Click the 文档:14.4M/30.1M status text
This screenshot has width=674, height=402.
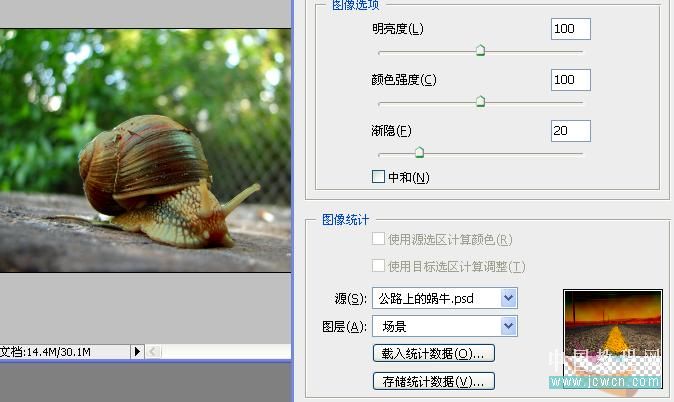tap(46, 352)
